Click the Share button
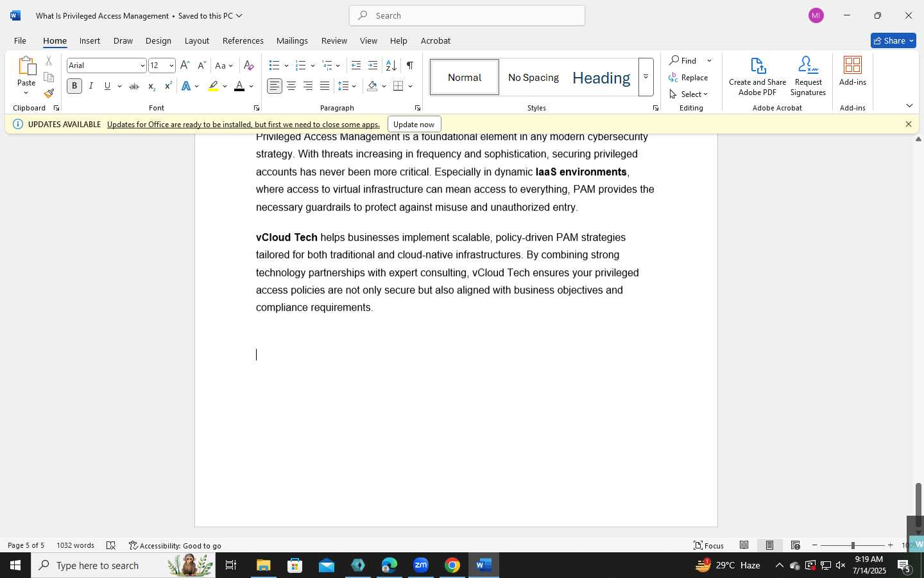The image size is (924, 578). tap(893, 40)
